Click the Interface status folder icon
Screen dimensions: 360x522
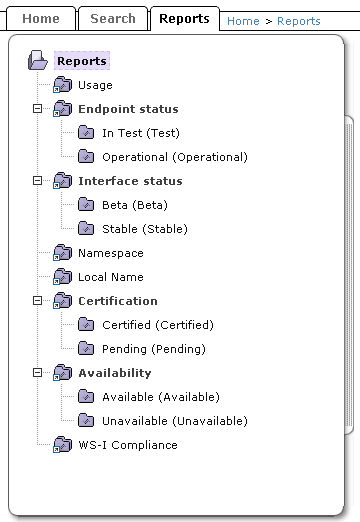click(63, 181)
